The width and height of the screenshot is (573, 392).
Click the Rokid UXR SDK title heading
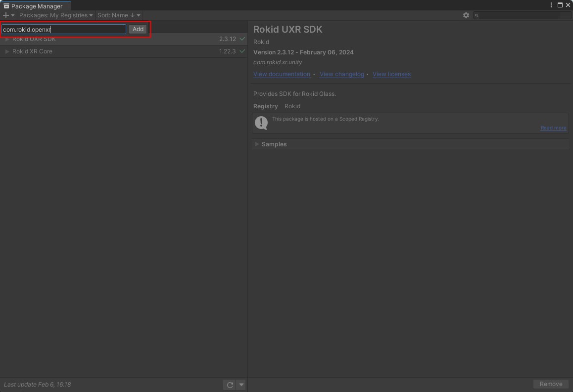click(x=287, y=30)
